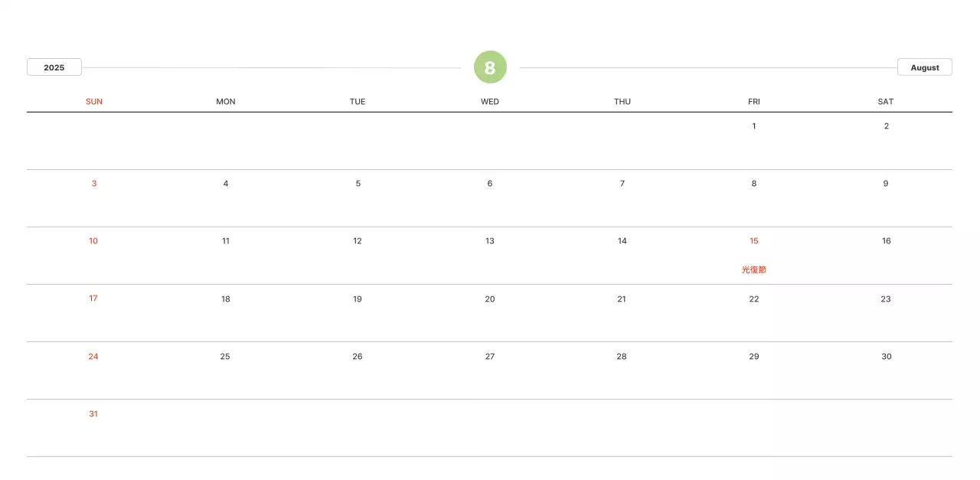The image size is (980, 480).
Task: Select Thursday the 7th cell
Action: coord(622,184)
